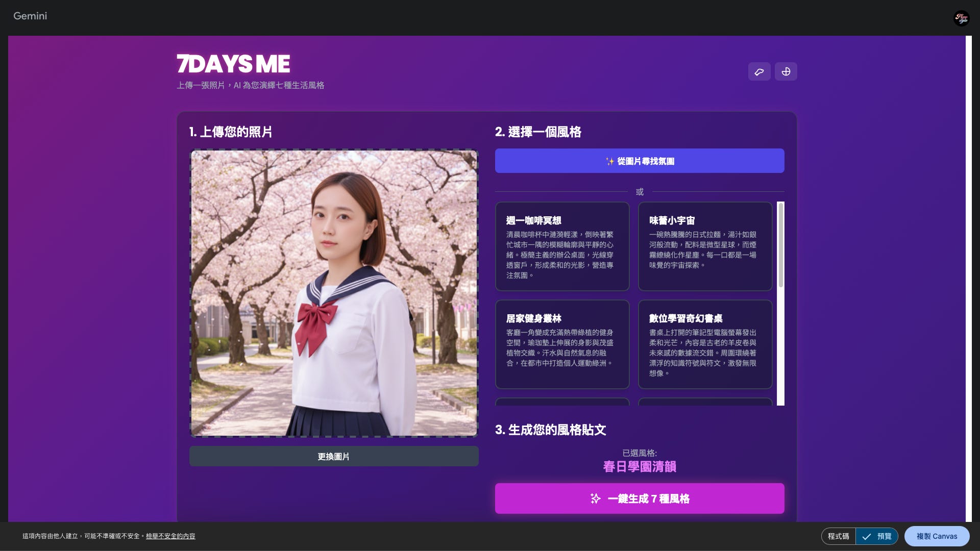This screenshot has height=551, width=980.
Task: Choose the 數位學習奇幻書桌 style option
Action: pyautogui.click(x=705, y=344)
